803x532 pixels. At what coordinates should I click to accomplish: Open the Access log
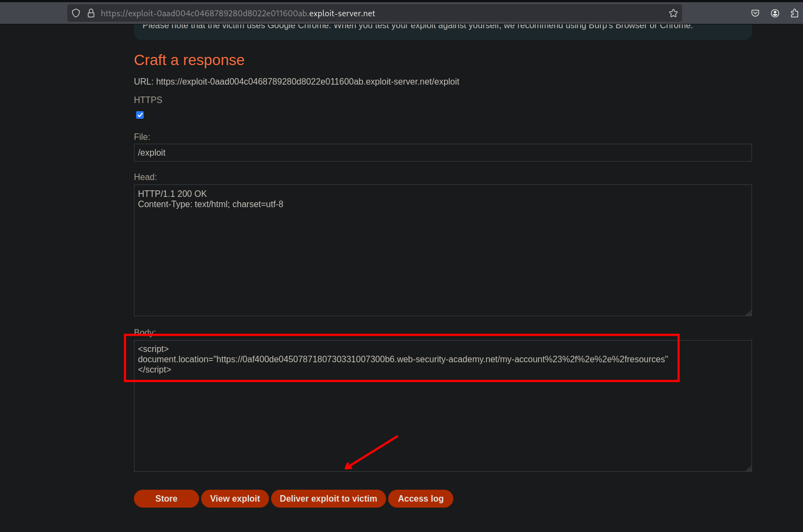tap(421, 498)
